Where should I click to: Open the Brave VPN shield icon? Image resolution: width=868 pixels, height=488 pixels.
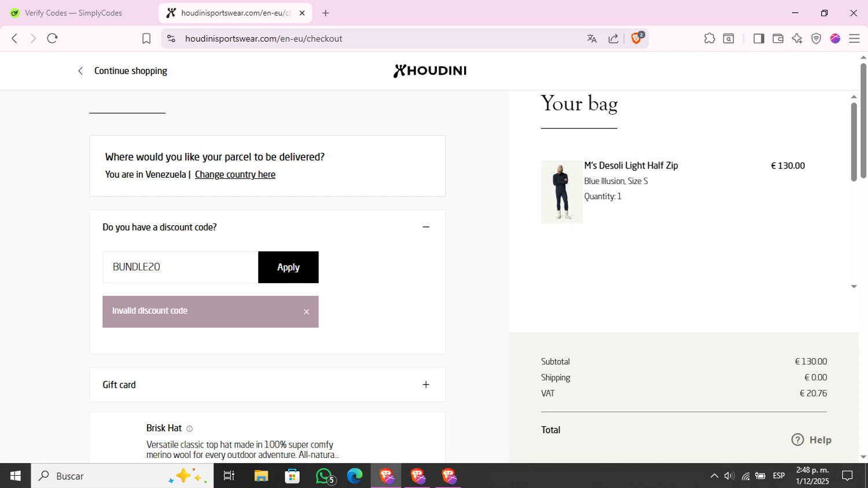tap(816, 38)
